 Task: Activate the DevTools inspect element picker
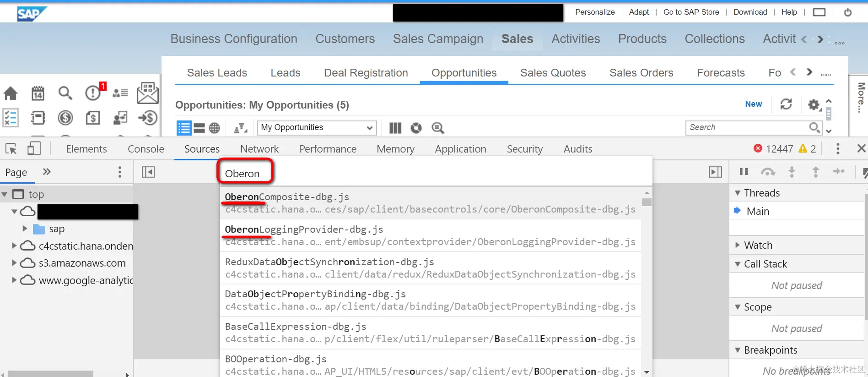[11, 148]
